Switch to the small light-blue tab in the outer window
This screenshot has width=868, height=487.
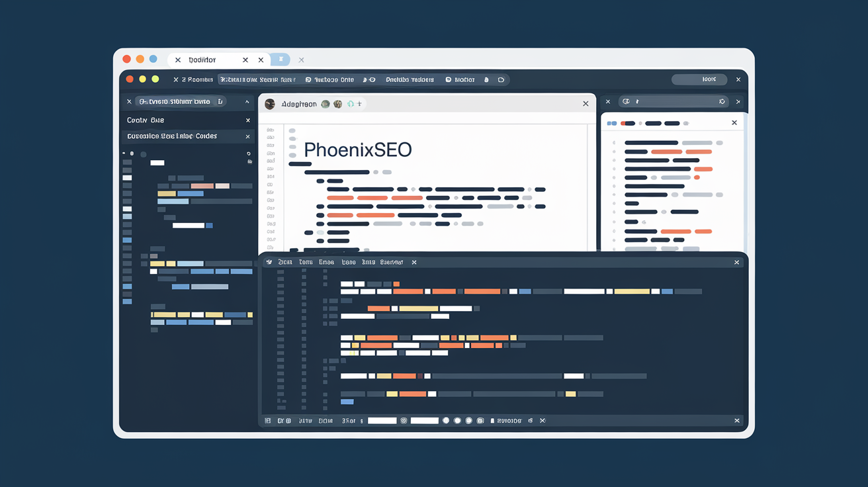point(281,60)
